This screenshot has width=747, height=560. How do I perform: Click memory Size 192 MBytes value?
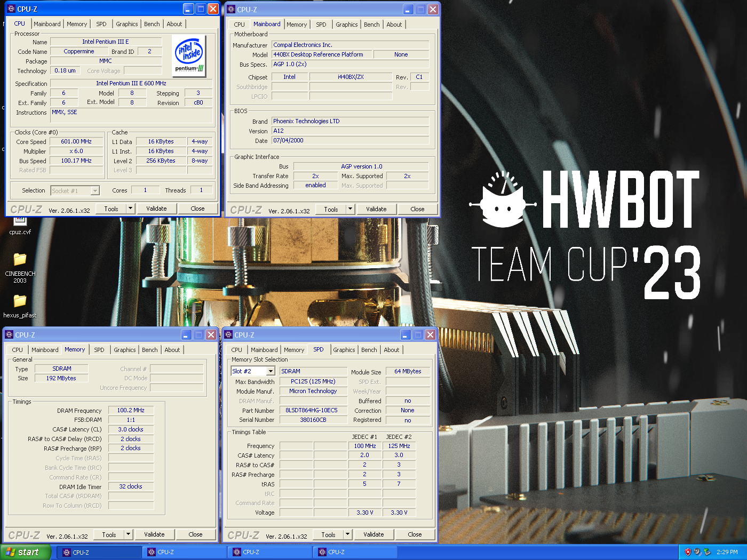pyautogui.click(x=61, y=378)
